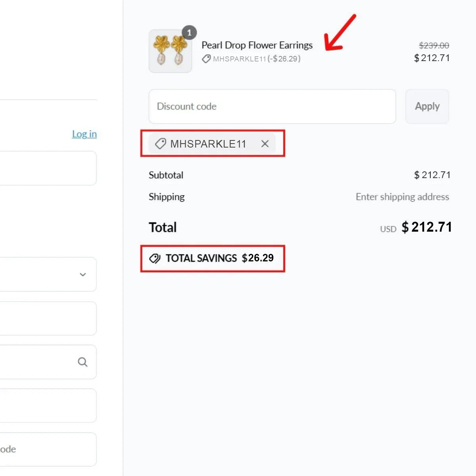Click the Pearl Drop Flower Earrings title

point(257,45)
